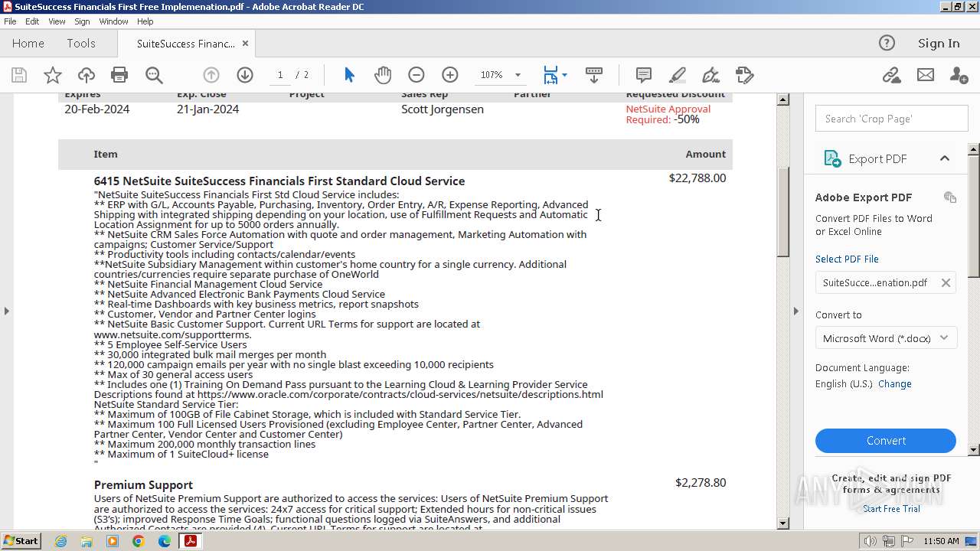Image resolution: width=980 pixels, height=551 pixels.
Task: Open Internet Explorer from the taskbar
Action: [60, 541]
